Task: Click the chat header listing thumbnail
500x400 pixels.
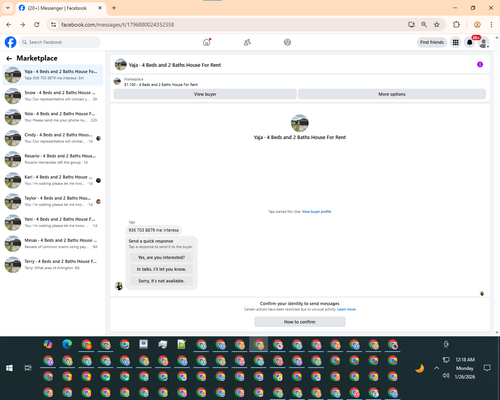Action: 120,64
